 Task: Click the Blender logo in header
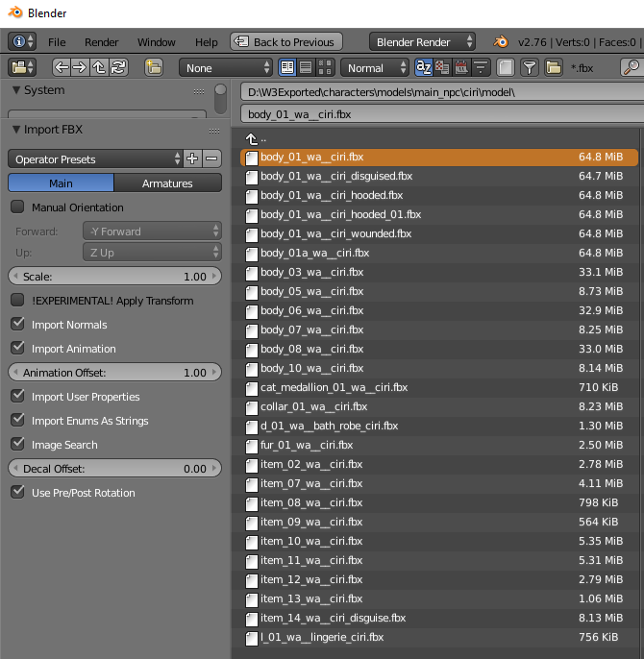pyautogui.click(x=501, y=42)
